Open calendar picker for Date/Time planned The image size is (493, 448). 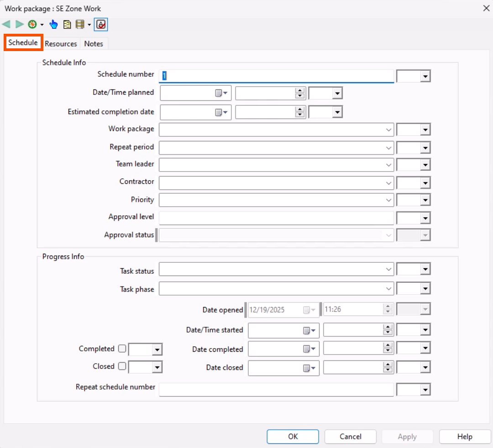[221, 93]
